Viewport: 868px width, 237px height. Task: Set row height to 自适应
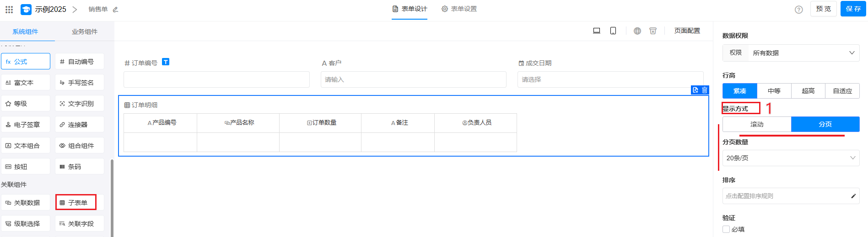(x=842, y=91)
